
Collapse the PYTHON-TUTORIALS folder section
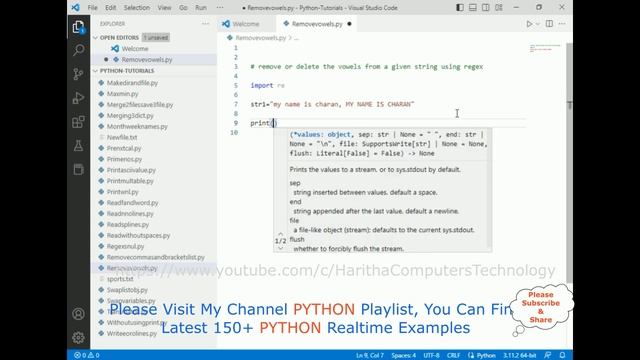coord(127,71)
